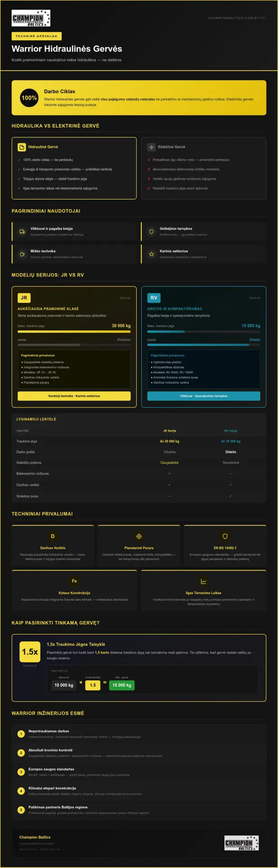The width and height of the screenshot is (278, 868).
Task: Click Sunkioji technika · Karinis sektorius button
Action: (x=74, y=396)
